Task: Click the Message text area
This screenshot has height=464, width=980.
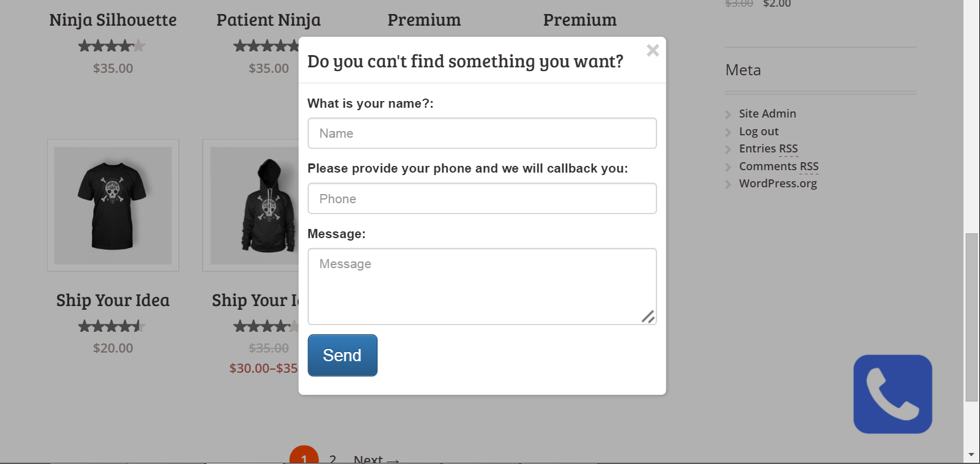Action: tap(482, 286)
